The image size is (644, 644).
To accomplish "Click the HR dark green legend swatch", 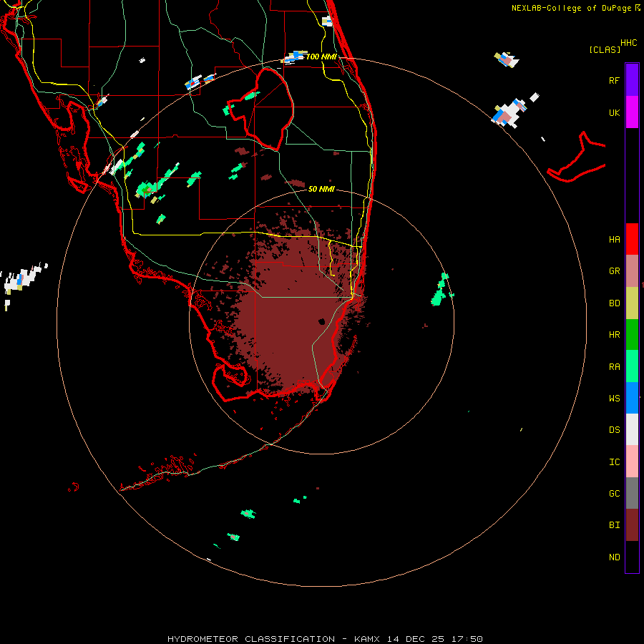I will point(632,335).
